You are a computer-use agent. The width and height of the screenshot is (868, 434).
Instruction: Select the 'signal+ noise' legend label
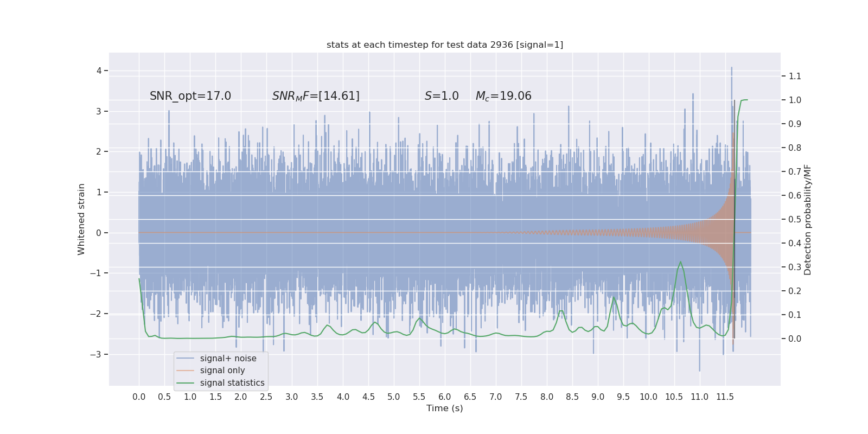(228, 359)
